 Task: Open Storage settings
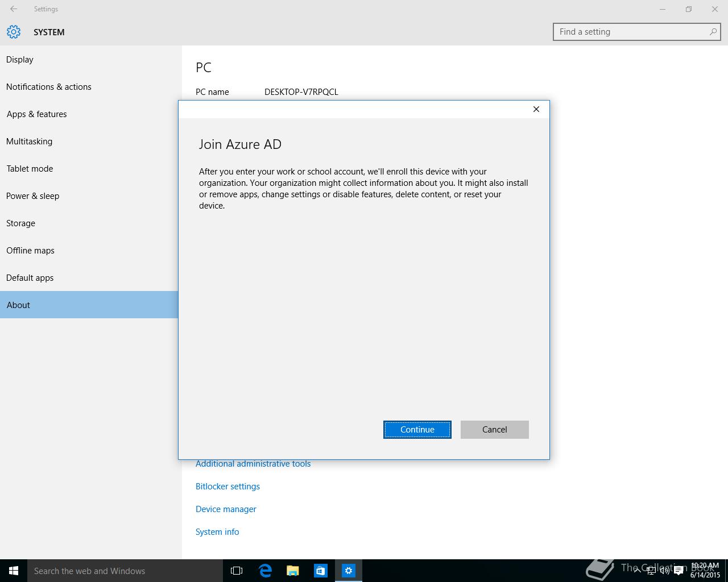[x=89, y=223]
